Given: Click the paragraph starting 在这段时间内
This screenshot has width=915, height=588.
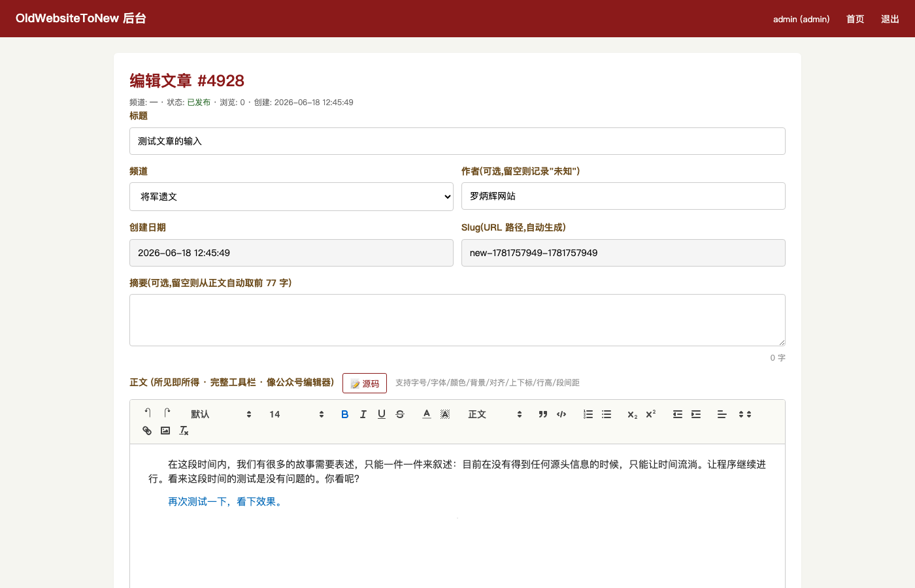Looking at the screenshot, I should [457, 472].
